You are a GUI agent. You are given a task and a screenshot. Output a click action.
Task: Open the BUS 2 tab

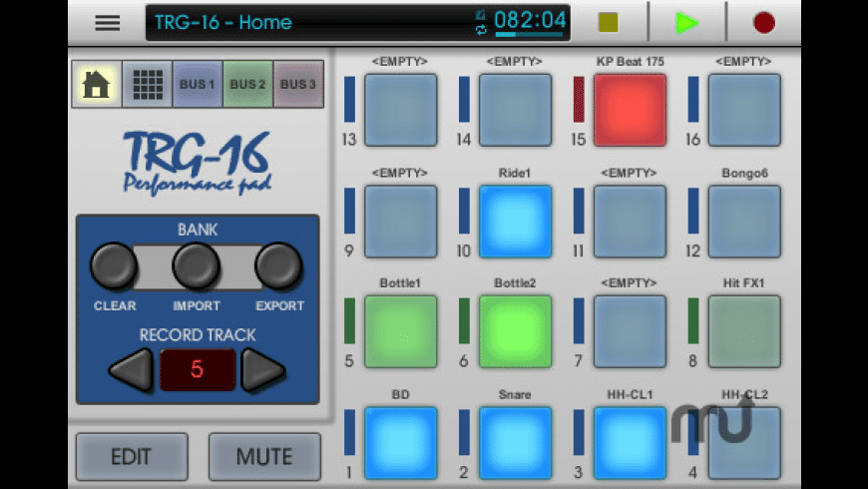247,84
